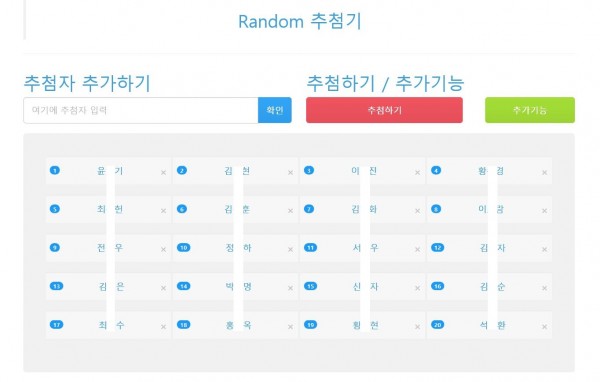Click the blue 확인 confirm button
The width and height of the screenshot is (600, 382).
(275, 110)
